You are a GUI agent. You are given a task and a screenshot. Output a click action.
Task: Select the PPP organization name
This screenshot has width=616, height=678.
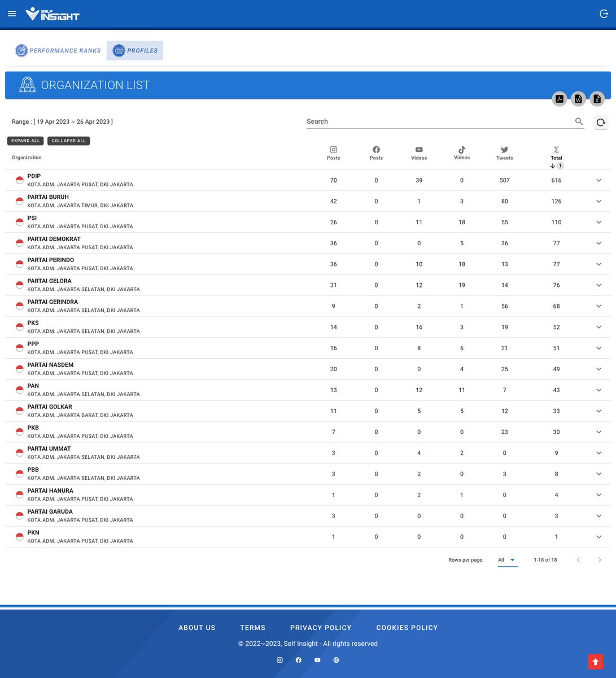33,344
